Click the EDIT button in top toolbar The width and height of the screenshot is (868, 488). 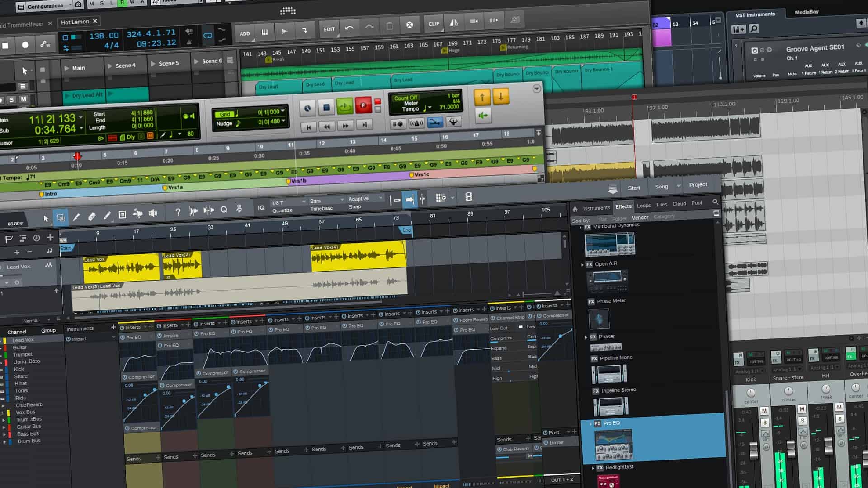pos(329,29)
